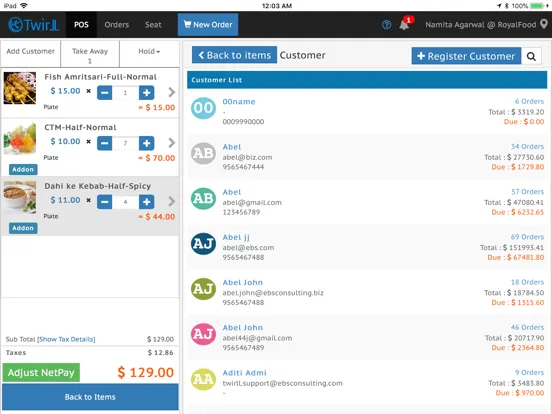This screenshot has height=414, width=552.
Task: Expand CTM-Half-Normal item details chevron
Action: pyautogui.click(x=171, y=143)
